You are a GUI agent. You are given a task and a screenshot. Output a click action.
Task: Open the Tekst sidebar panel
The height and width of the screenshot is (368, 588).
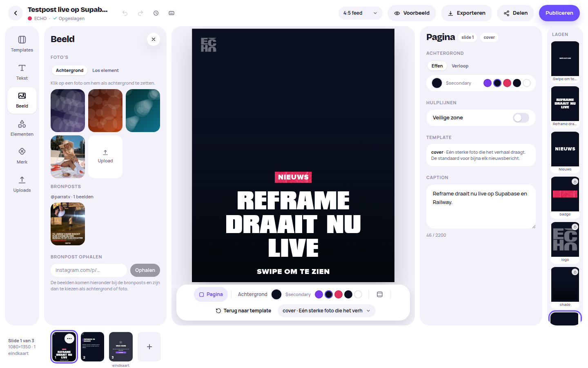click(22, 72)
